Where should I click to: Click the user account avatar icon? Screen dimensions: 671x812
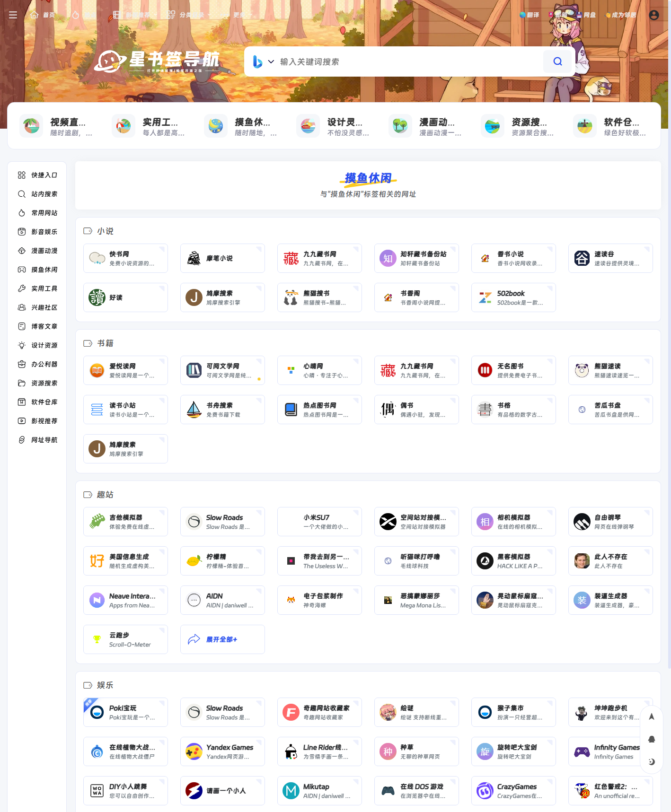[x=654, y=15]
